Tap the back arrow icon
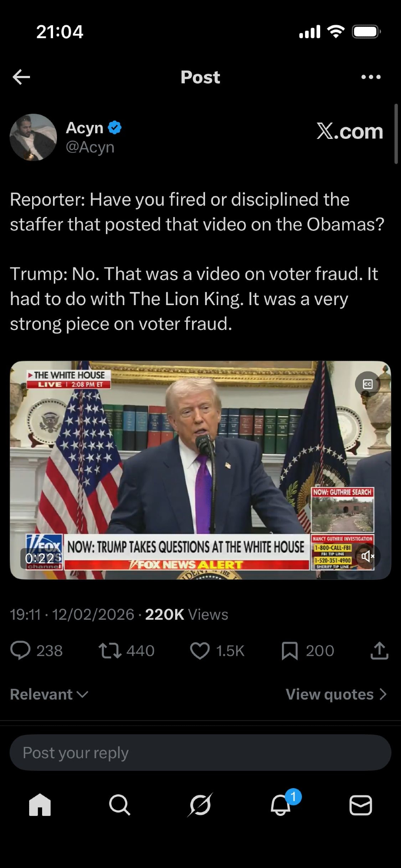The height and width of the screenshot is (868, 401). pos(21,77)
